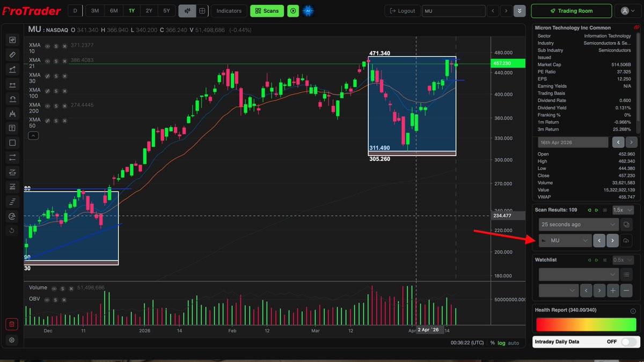The height and width of the screenshot is (362, 644).
Task: Select the 2Y timeframe tab
Action: 148,10
